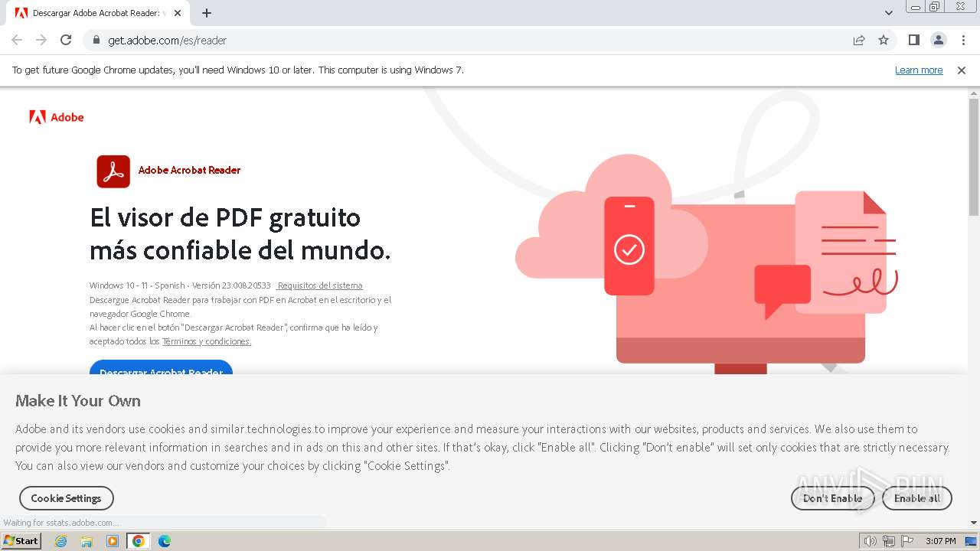This screenshot has width=980, height=551.
Task: Click the 3:07 PM system clock
Action: click(x=940, y=541)
